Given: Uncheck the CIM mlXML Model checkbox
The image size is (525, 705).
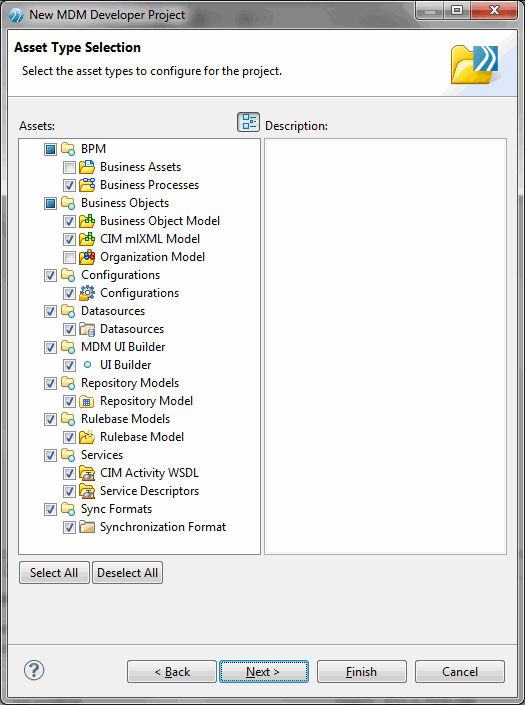Looking at the screenshot, I should (69, 239).
